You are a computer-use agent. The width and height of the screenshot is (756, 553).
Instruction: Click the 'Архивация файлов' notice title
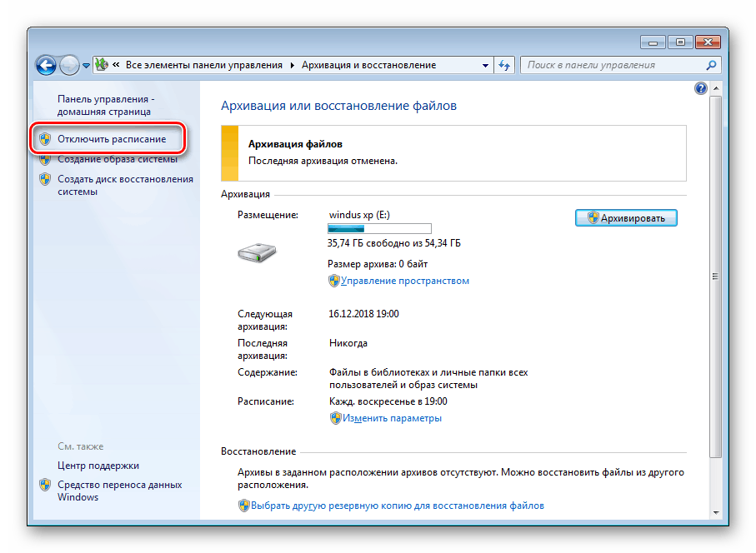296,144
